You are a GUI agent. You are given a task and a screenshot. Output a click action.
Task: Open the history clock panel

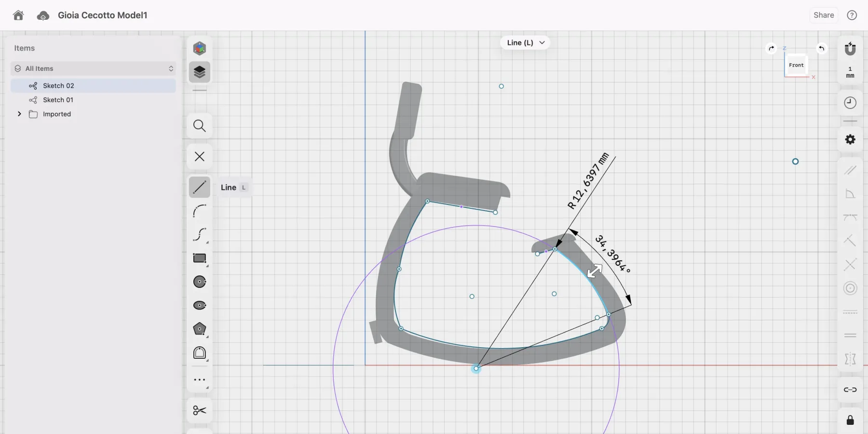[x=850, y=103]
